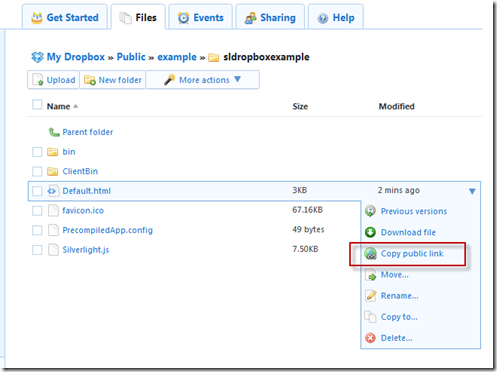Open the bin folder link
Viewport: 497px width, 372px height.
[x=69, y=152]
